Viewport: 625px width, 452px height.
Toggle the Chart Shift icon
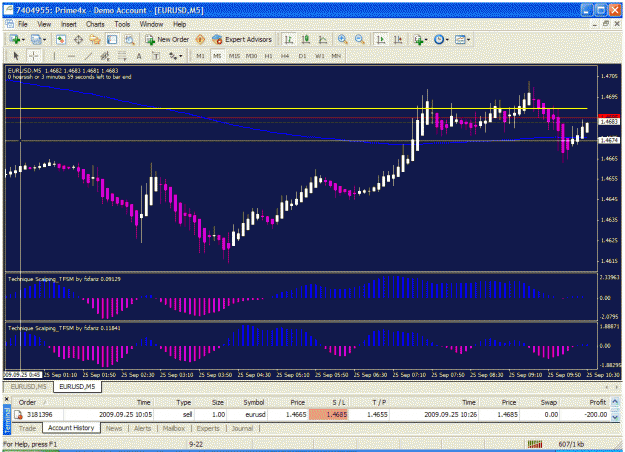coord(398,39)
